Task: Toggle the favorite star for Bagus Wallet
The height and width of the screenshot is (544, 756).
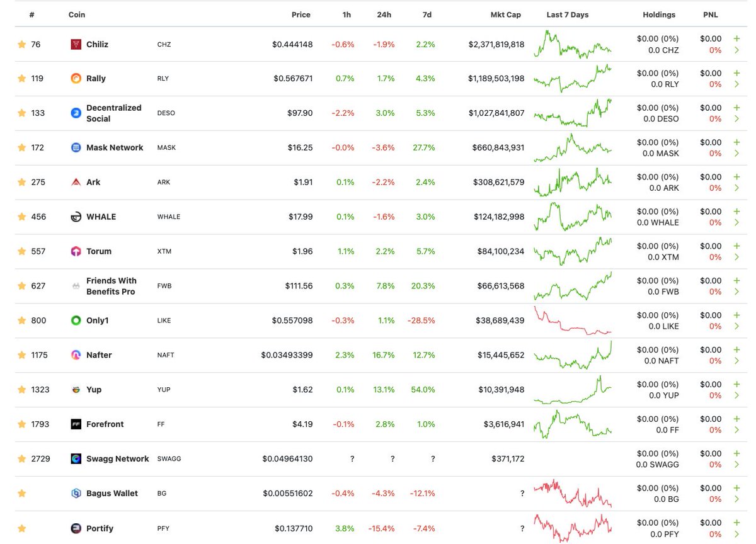Action: (22, 494)
